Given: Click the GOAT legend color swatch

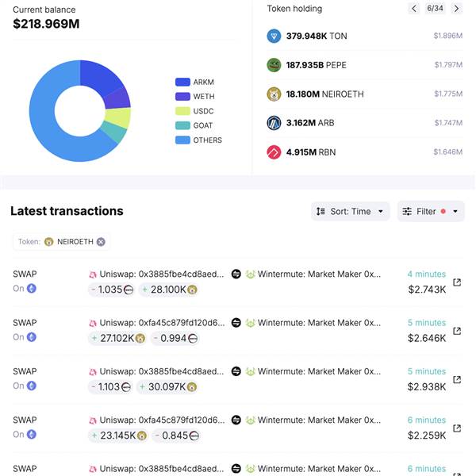Looking at the screenshot, I should pyautogui.click(x=182, y=125).
